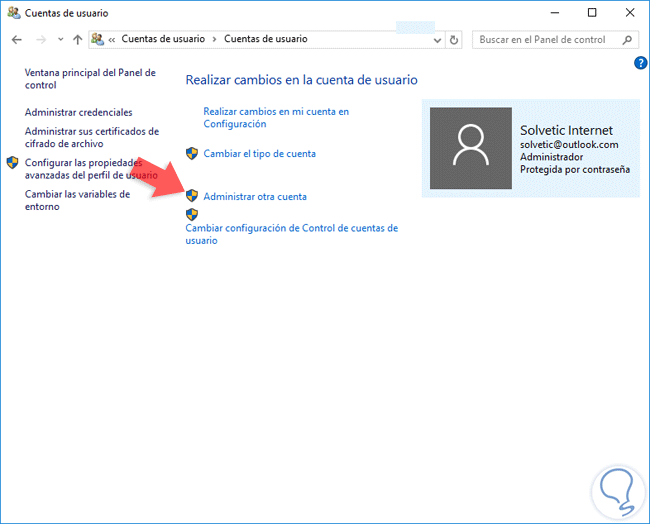Viewport: 650px width, 524px height.
Task: Select last 'Cuentas de usuario' breadcrumb
Action: point(266,39)
